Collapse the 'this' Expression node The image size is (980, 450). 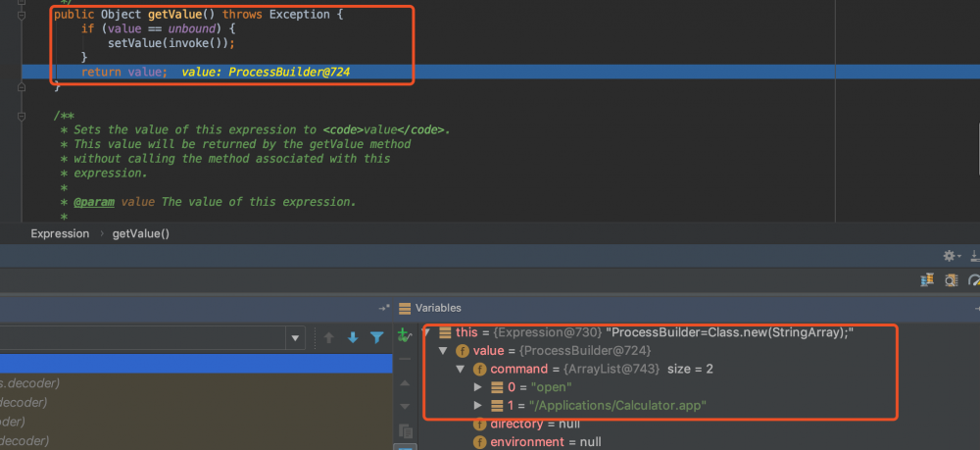(x=426, y=332)
